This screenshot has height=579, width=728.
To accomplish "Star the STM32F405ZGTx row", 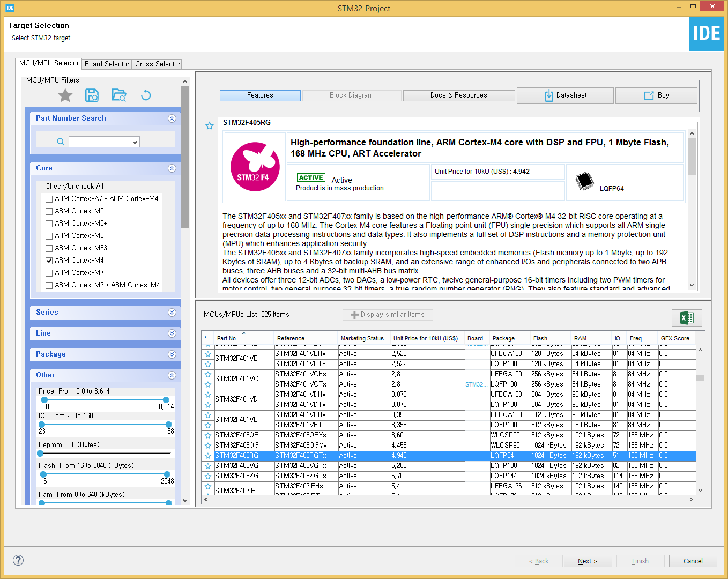I will pos(208,476).
